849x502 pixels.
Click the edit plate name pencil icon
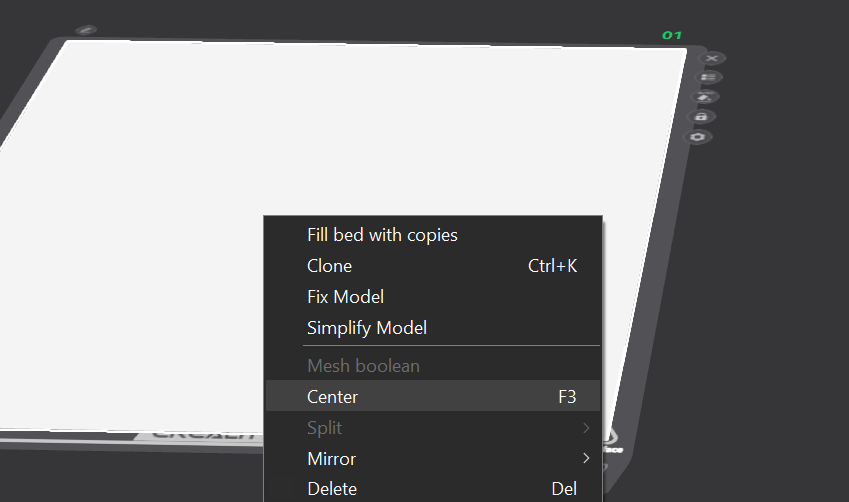click(x=87, y=31)
